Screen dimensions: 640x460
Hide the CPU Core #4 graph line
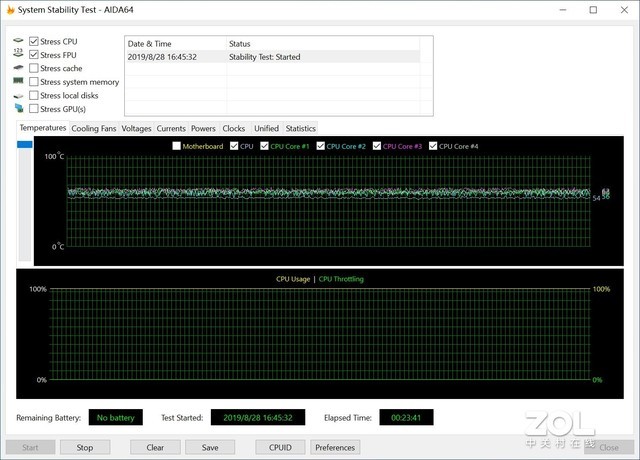coord(433,146)
